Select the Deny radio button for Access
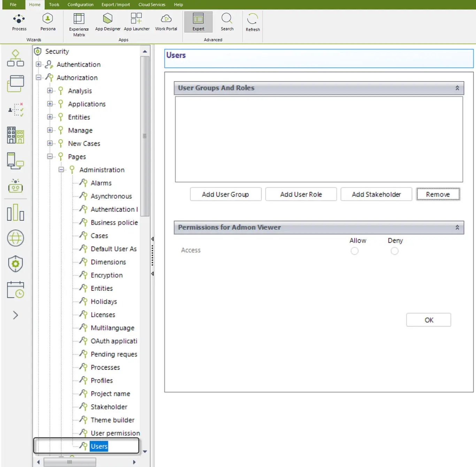 coord(394,251)
